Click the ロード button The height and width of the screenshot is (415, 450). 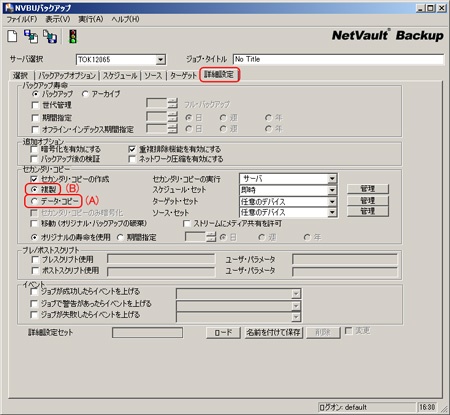223,333
